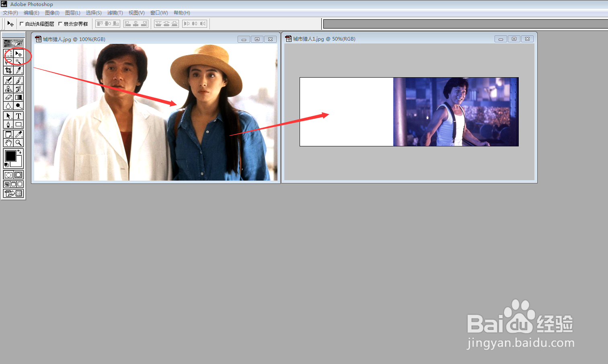Select the Blur tool

coord(8,106)
